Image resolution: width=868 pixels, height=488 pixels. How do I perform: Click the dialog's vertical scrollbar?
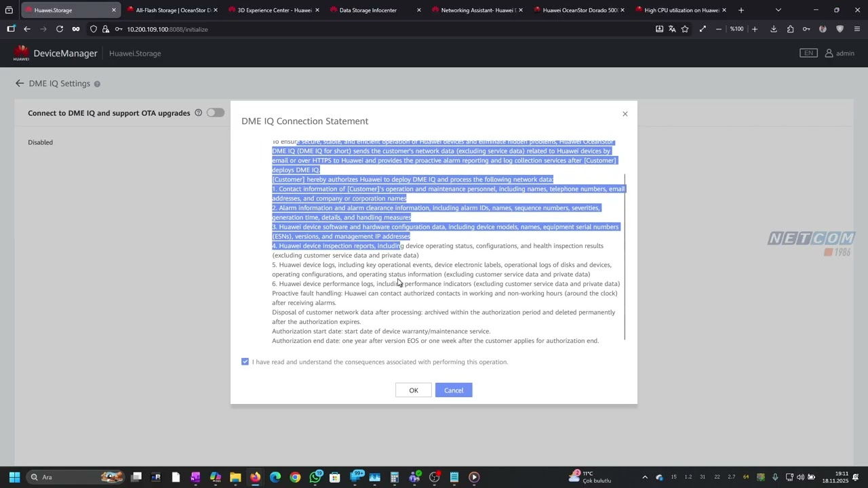tap(625, 258)
